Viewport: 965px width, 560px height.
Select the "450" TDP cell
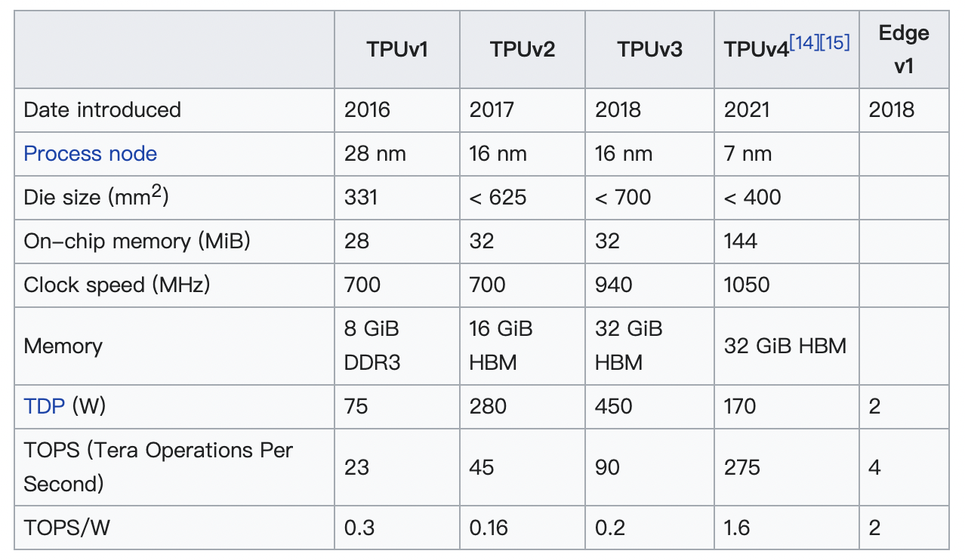pyautogui.click(x=613, y=406)
